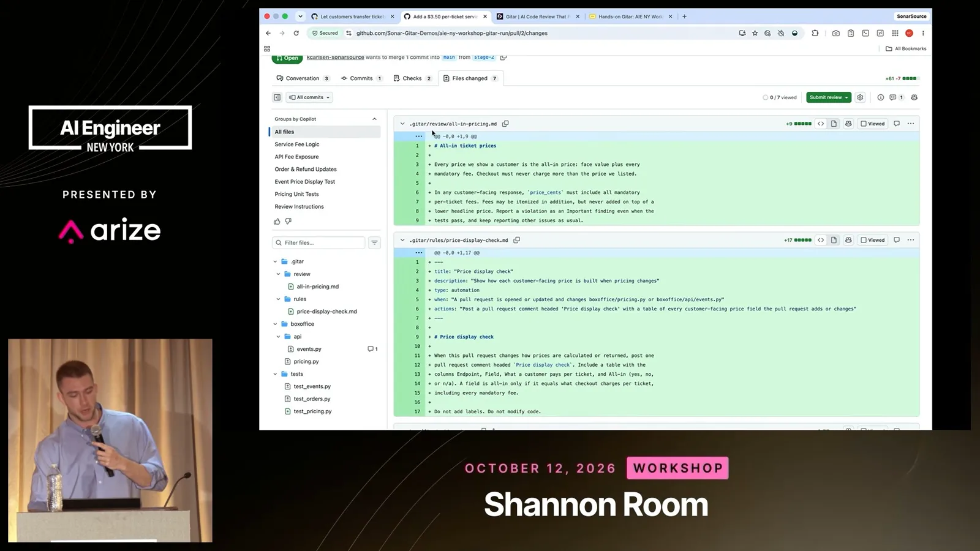
Task: Collapse the .gitar folder
Action: click(x=276, y=261)
